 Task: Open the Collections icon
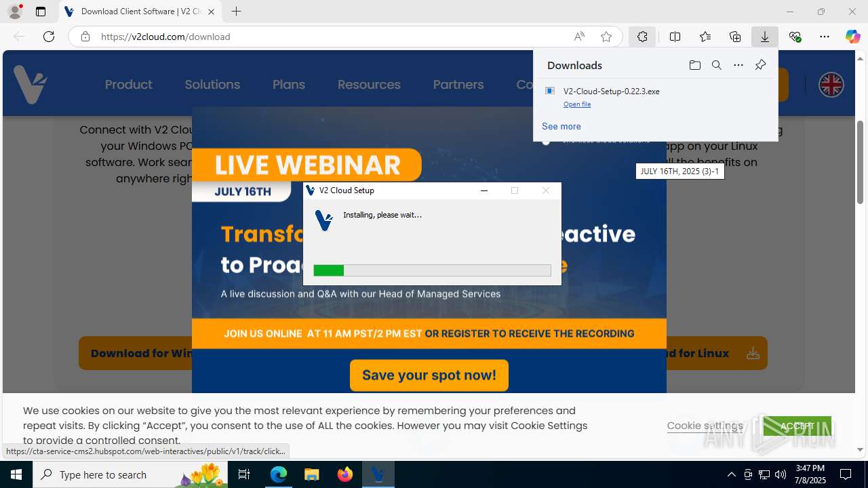point(735,37)
